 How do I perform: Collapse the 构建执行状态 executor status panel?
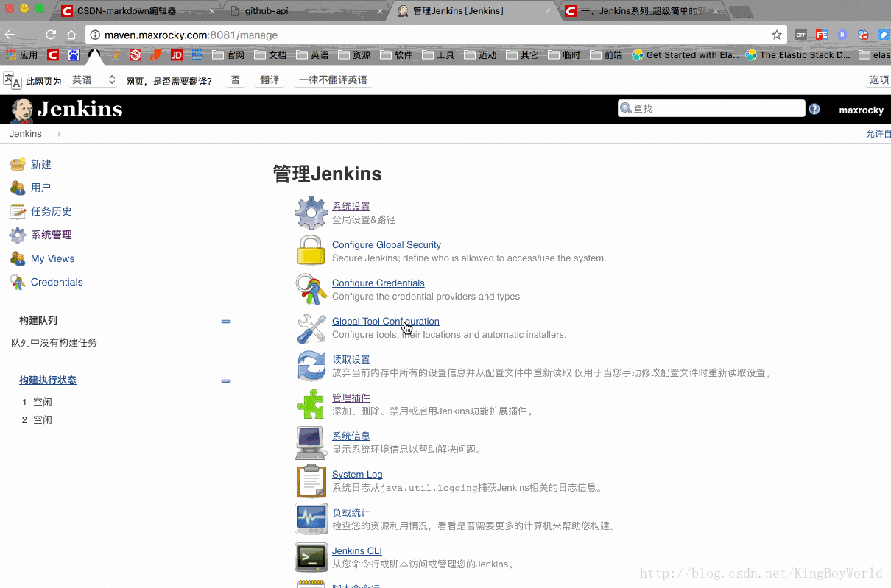pyautogui.click(x=226, y=381)
